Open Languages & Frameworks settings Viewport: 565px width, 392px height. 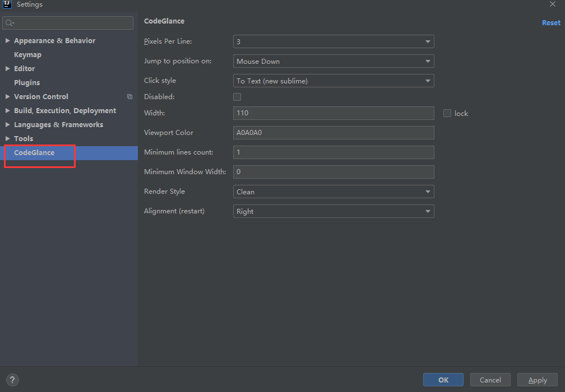click(59, 124)
